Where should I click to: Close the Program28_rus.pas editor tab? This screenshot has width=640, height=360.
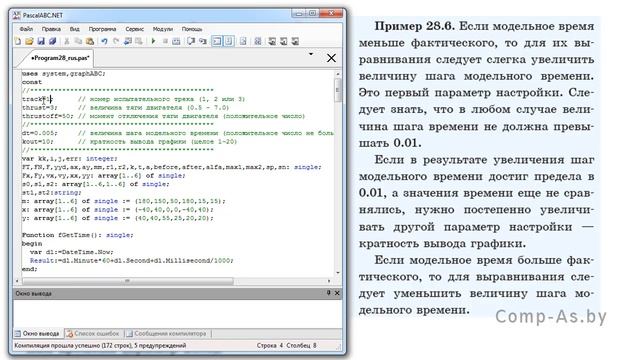[331, 58]
